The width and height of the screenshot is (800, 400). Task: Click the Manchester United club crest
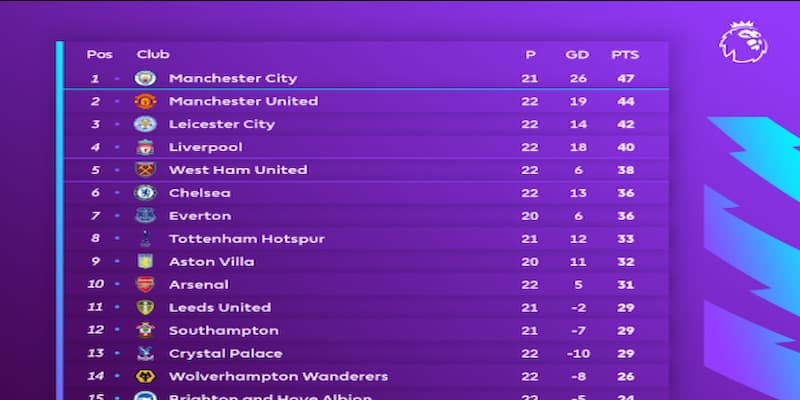(145, 101)
